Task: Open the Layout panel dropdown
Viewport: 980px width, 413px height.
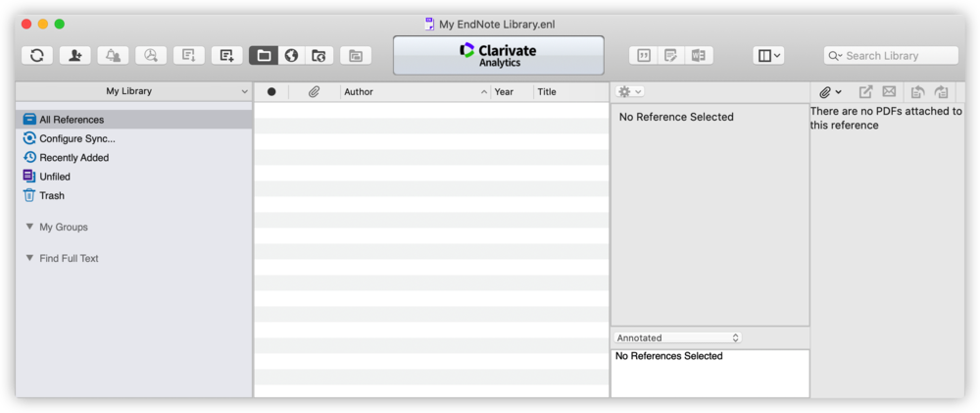Action: coord(768,56)
